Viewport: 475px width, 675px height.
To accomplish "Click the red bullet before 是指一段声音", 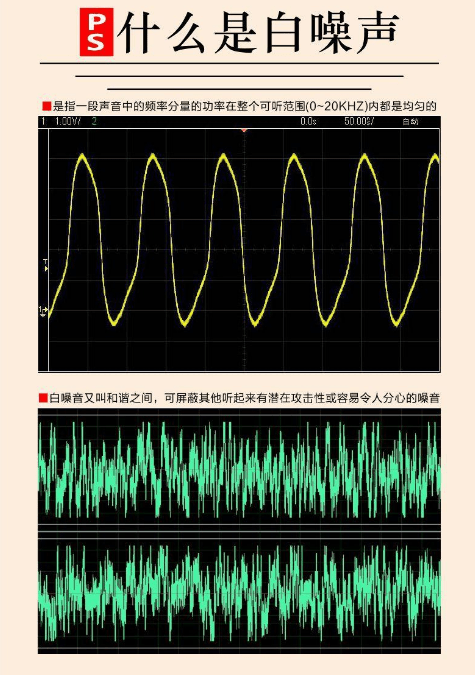I will 47,106.
